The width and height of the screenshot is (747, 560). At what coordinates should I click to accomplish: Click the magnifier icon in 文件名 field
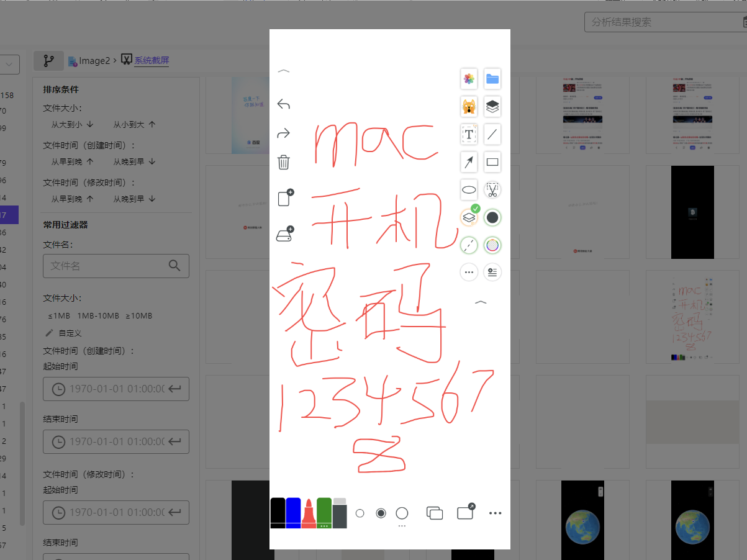(x=175, y=266)
